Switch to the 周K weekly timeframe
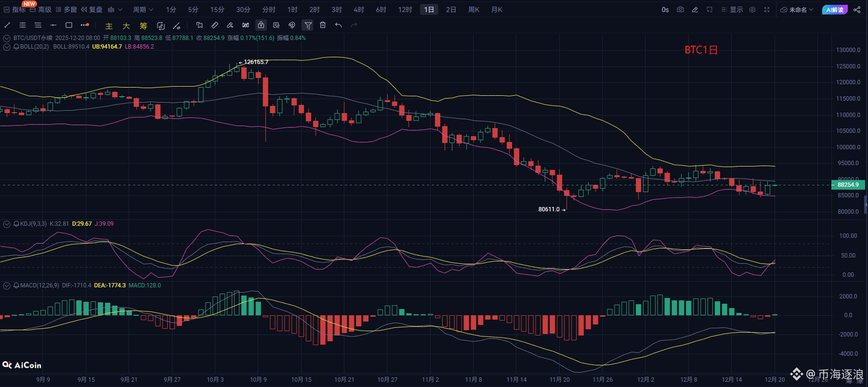 [474, 10]
